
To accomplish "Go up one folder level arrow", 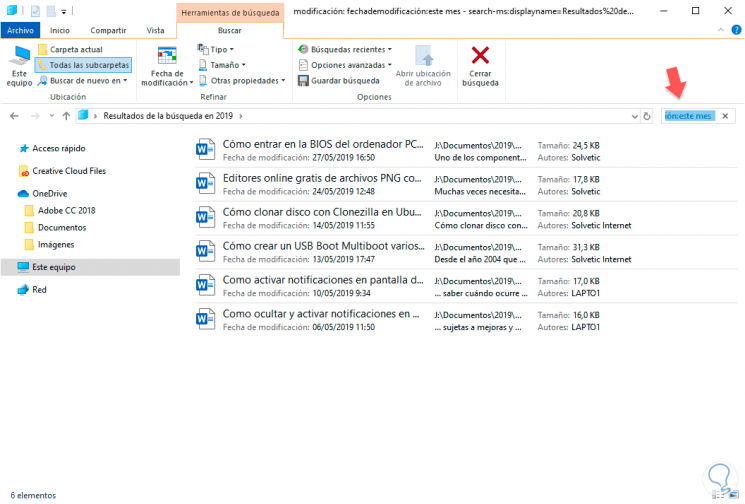I will (66, 116).
